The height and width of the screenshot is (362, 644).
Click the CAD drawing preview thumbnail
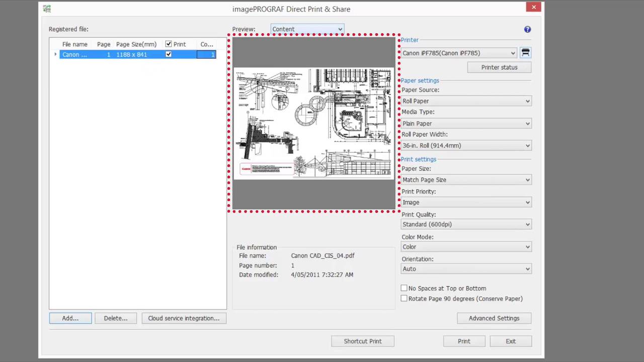tap(314, 123)
